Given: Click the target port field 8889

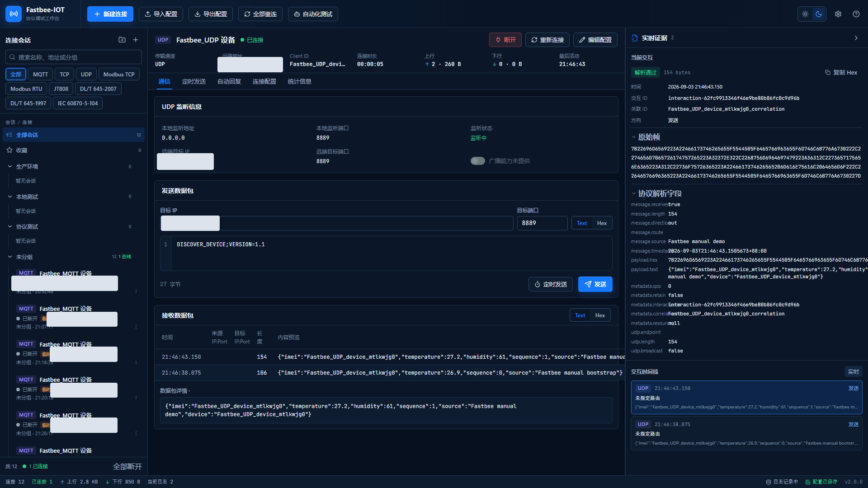Looking at the screenshot, I should pyautogui.click(x=542, y=223).
